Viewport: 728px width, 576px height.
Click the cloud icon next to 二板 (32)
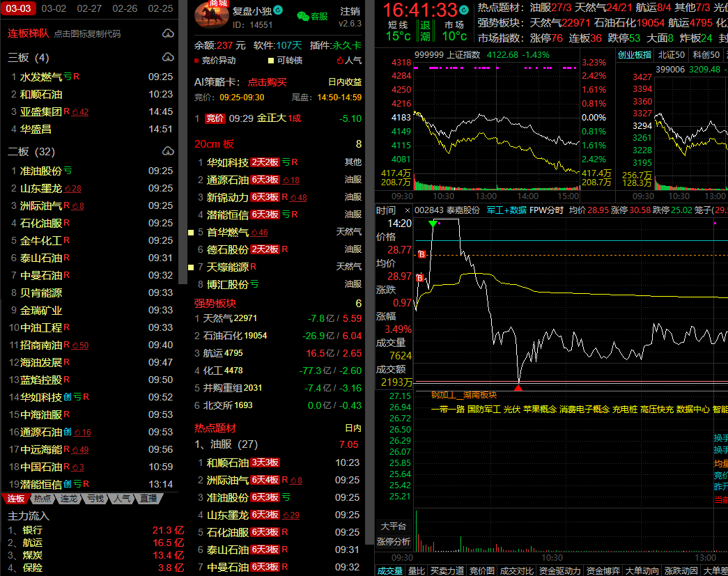click(x=167, y=151)
